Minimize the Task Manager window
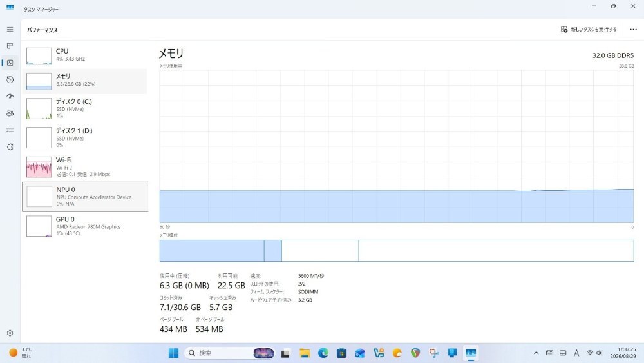 [594, 6]
